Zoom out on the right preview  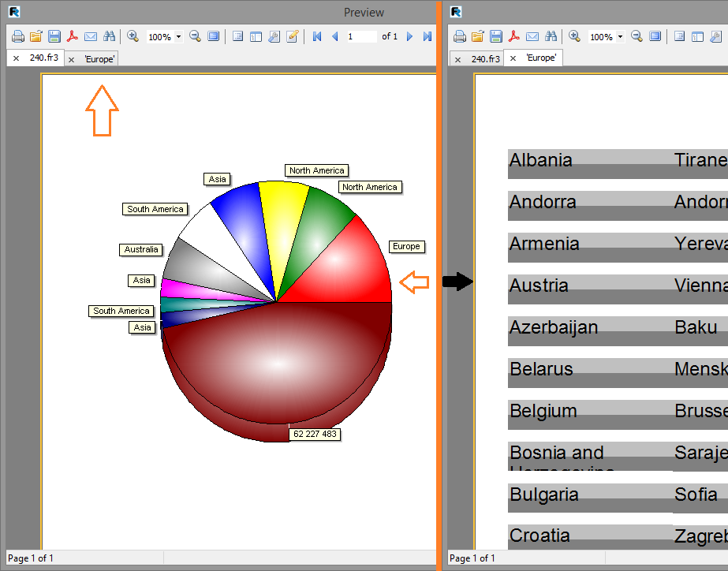[x=637, y=36]
